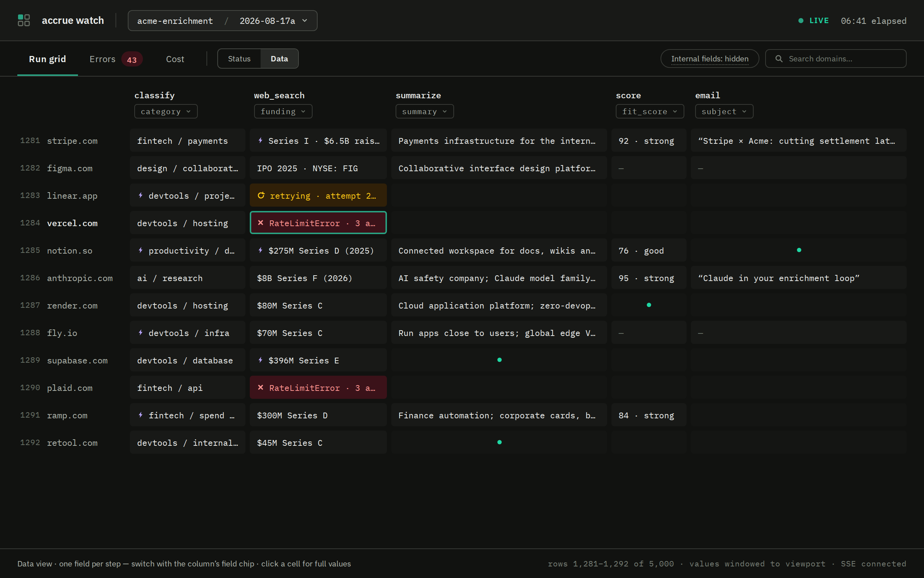Open the retool.com domain row
Viewport: 924px width, 578px height.
click(72, 443)
